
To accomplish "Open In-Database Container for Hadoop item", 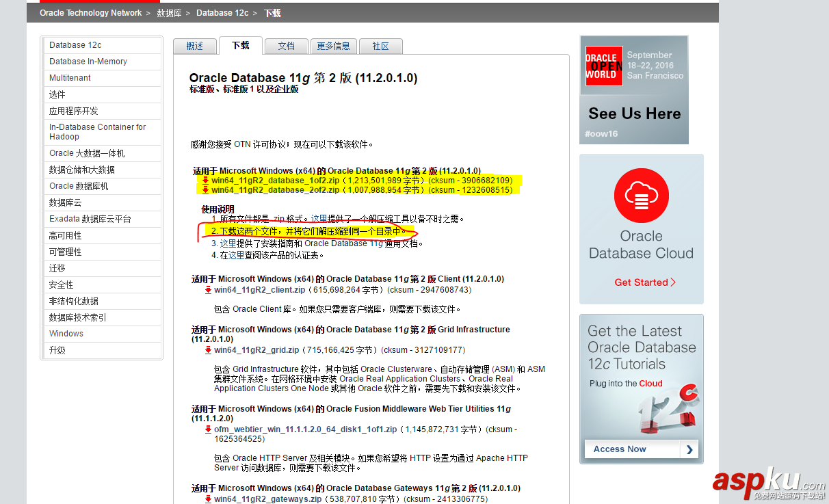I will click(102, 132).
